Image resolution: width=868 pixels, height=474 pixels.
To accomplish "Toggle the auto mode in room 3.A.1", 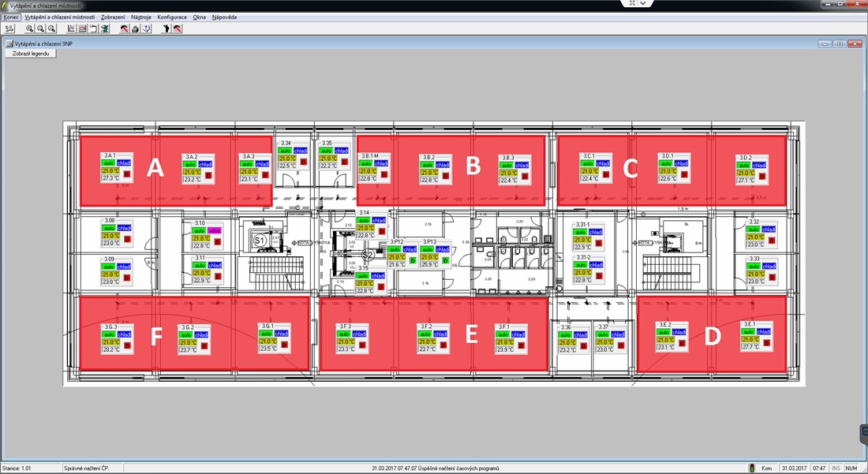I will (109, 163).
